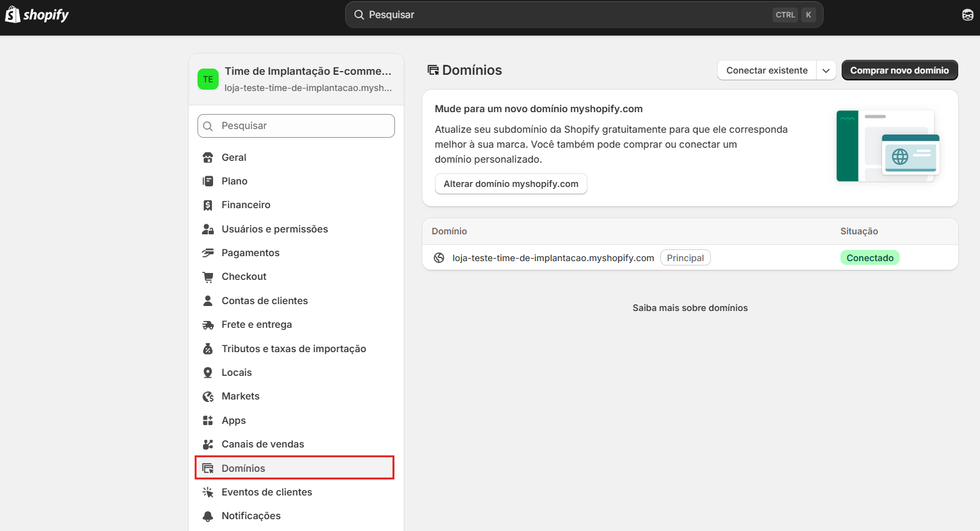Focus the settings sidebar Pesquisar field
980x531 pixels.
[x=296, y=126]
